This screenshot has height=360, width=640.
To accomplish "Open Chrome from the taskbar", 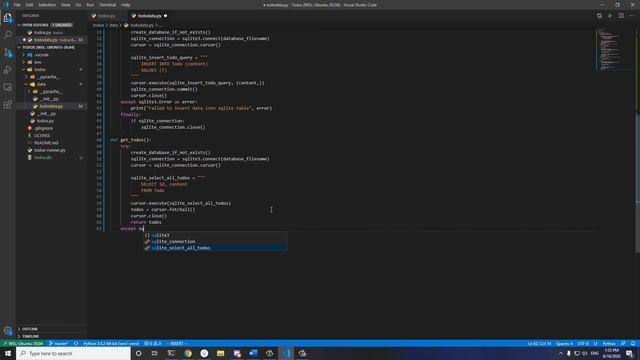I will click(x=188, y=353).
